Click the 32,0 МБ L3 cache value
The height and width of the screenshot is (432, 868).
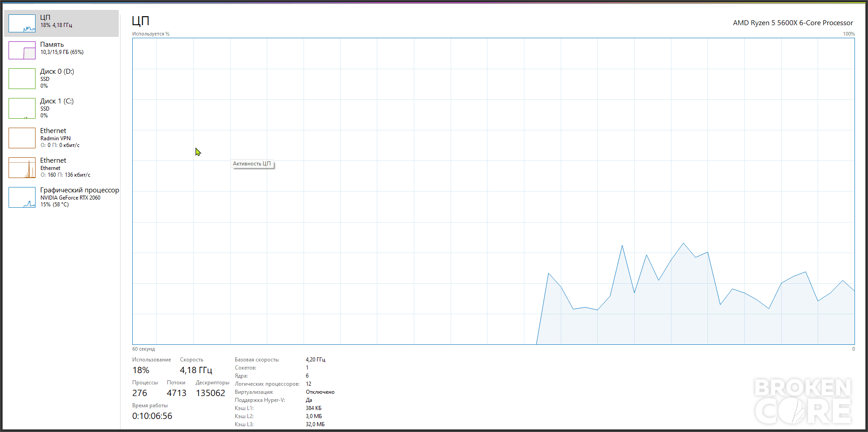pos(315,424)
